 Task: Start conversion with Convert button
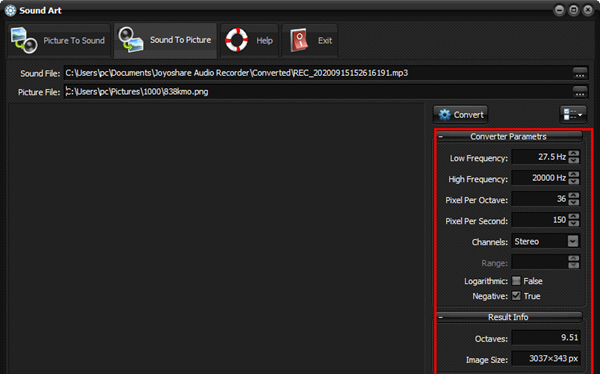pos(460,114)
